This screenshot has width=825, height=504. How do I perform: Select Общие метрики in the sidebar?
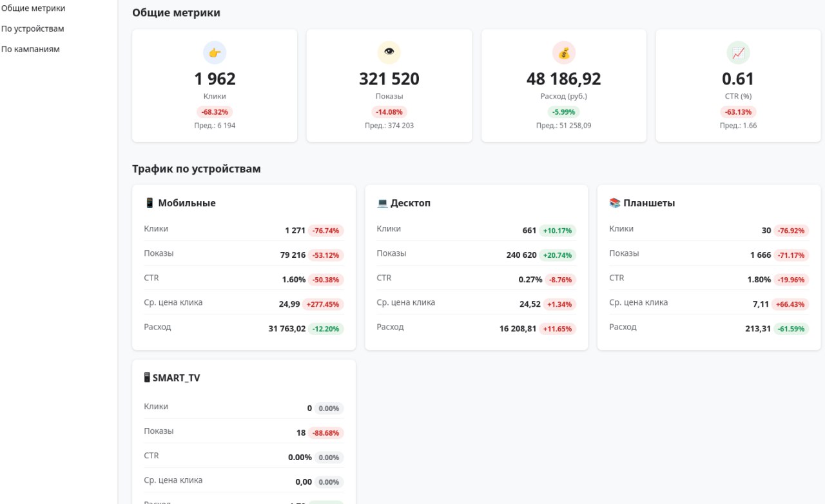click(33, 8)
